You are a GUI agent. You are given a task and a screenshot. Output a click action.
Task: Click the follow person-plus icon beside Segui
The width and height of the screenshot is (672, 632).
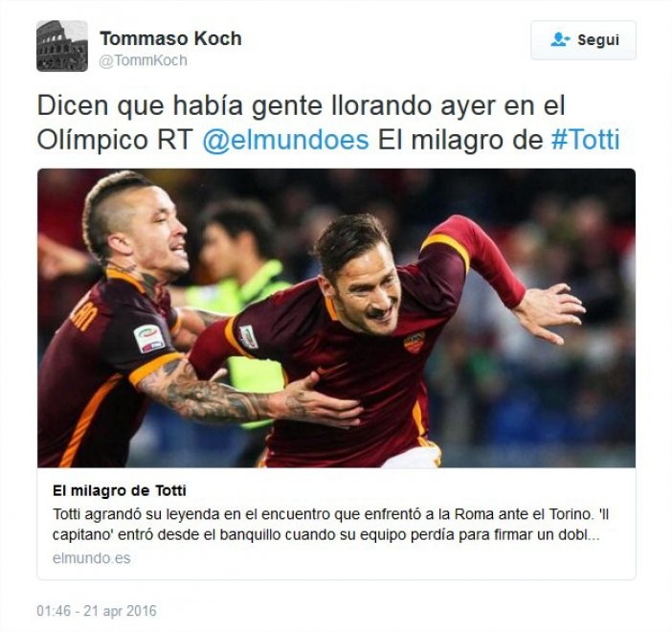pos(560,40)
